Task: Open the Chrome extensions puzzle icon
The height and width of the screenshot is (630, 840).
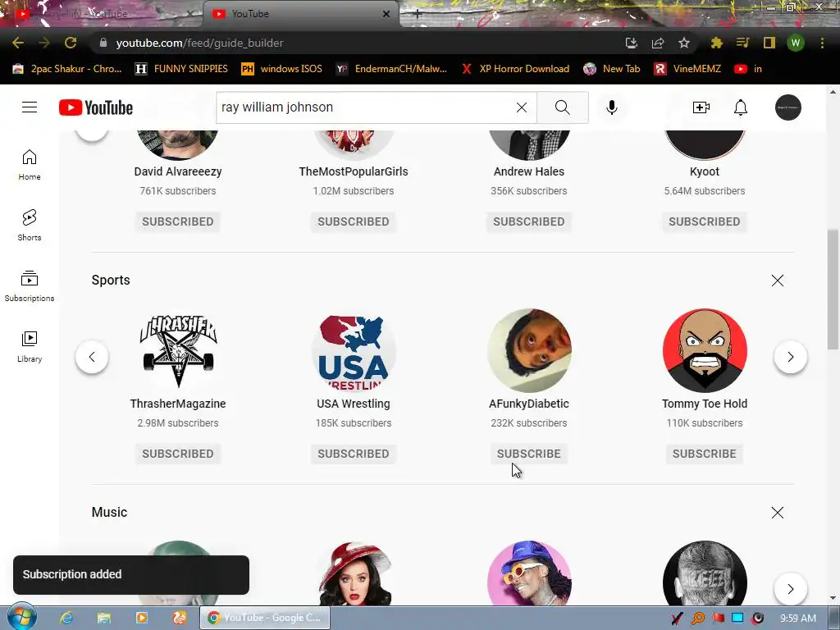Action: (716, 43)
